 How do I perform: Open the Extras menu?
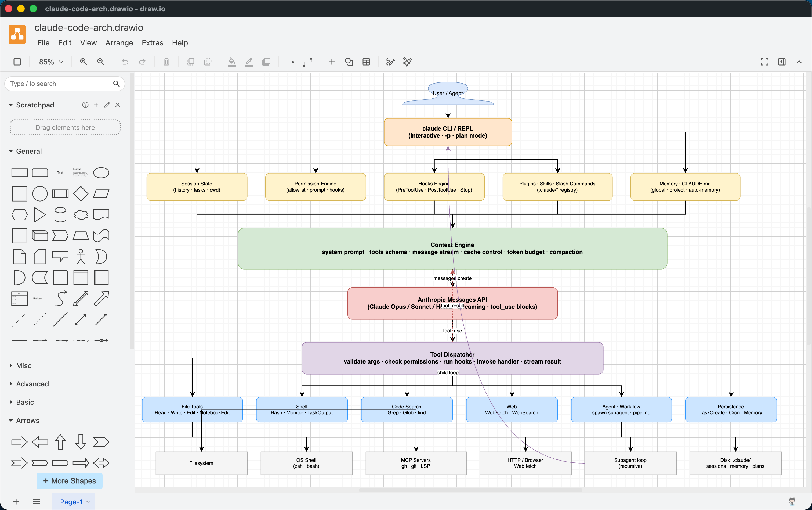pyautogui.click(x=152, y=43)
